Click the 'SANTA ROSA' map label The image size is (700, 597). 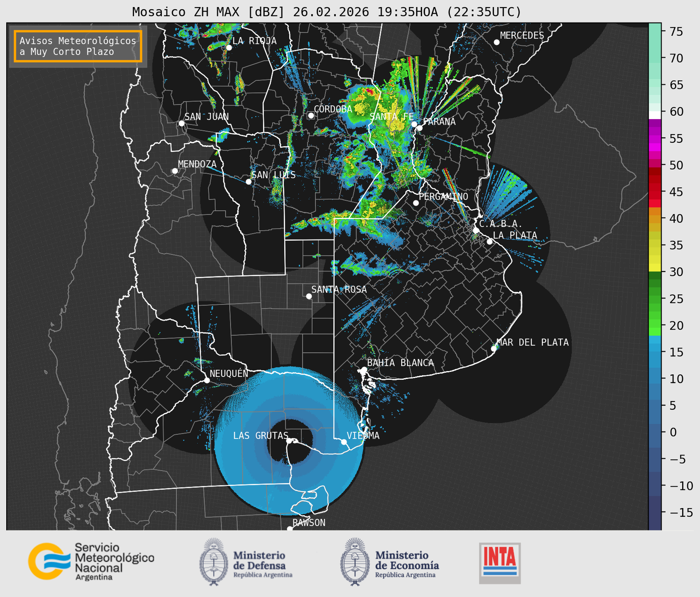(x=339, y=289)
